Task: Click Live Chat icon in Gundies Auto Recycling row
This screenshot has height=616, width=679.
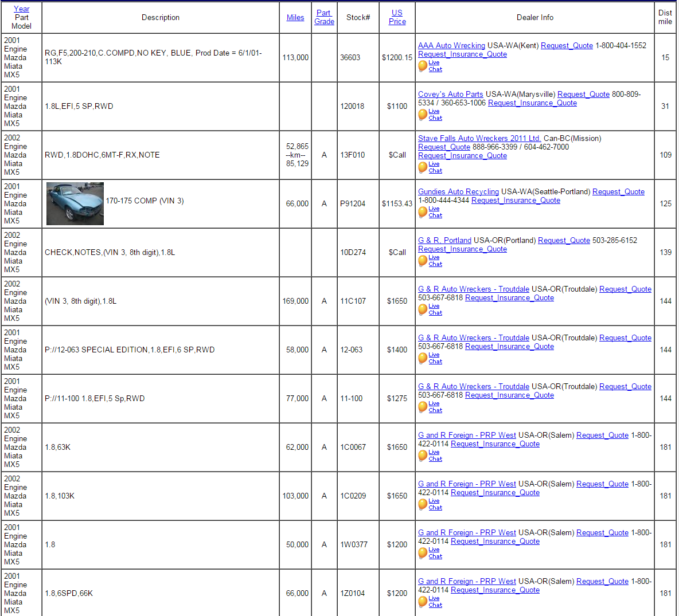Action: click(423, 212)
